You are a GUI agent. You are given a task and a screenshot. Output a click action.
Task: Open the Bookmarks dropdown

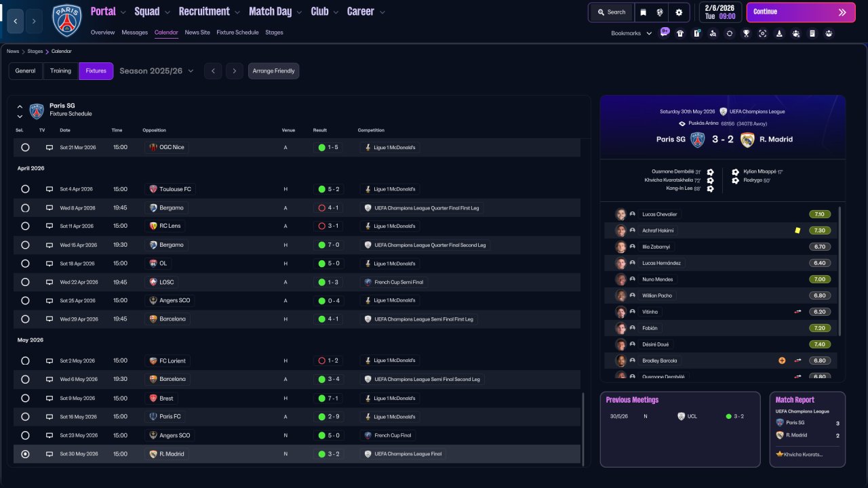click(631, 33)
